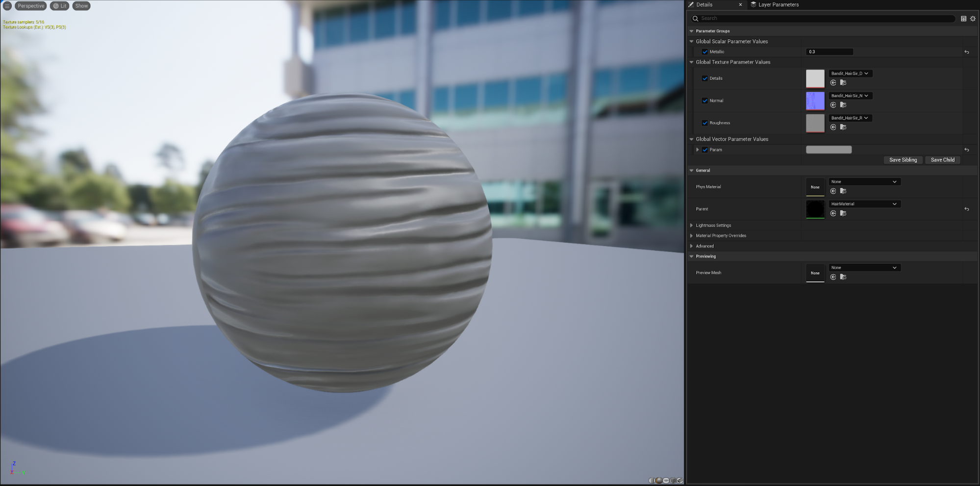The image size is (980, 486).
Task: Open color picker for Param swatch
Action: (829, 150)
